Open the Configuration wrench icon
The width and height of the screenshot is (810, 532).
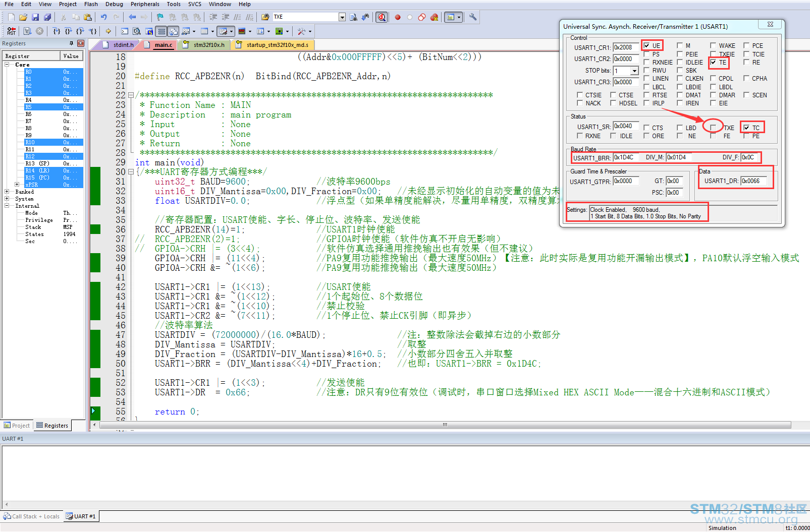473,17
